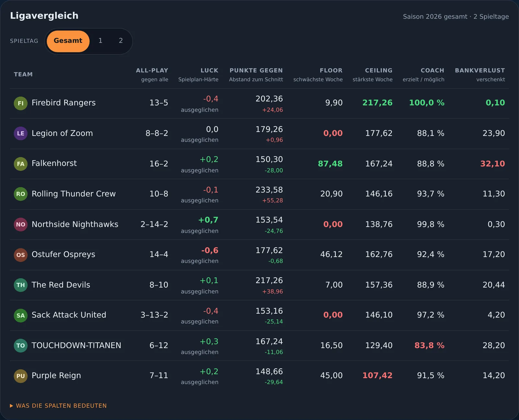Image resolution: width=519 pixels, height=420 pixels.
Task: Click The Red Devils TH avatar
Action: 20,285
